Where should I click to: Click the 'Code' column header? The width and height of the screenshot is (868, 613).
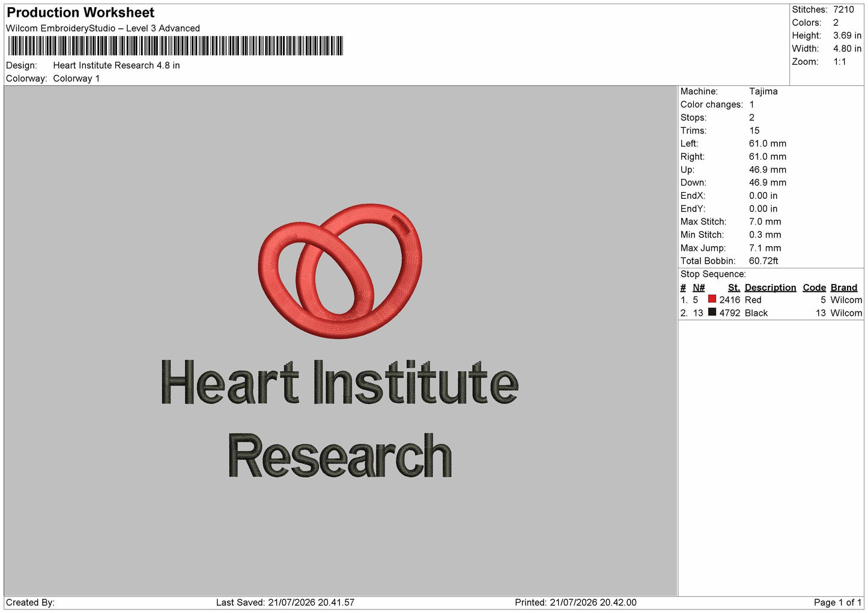tap(814, 288)
